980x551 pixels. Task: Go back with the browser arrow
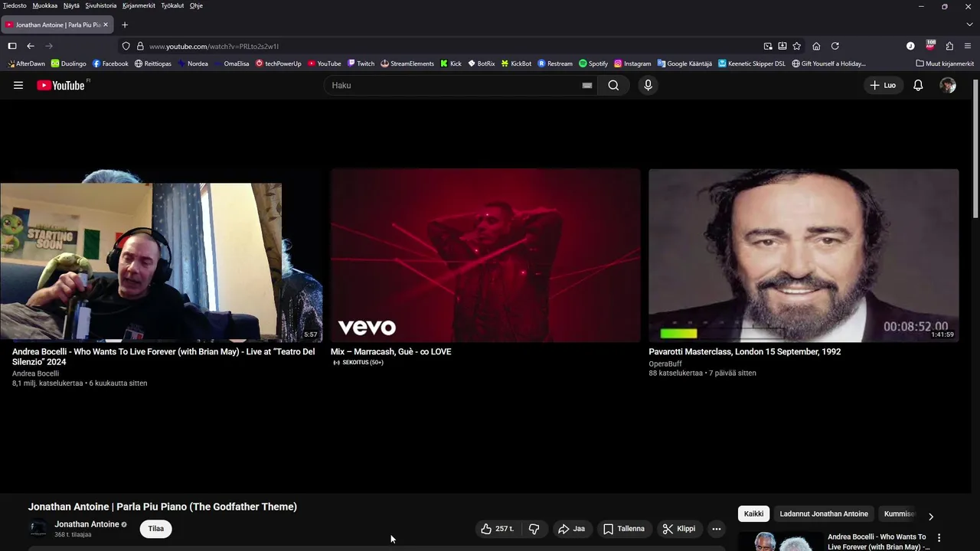pyautogui.click(x=31, y=46)
